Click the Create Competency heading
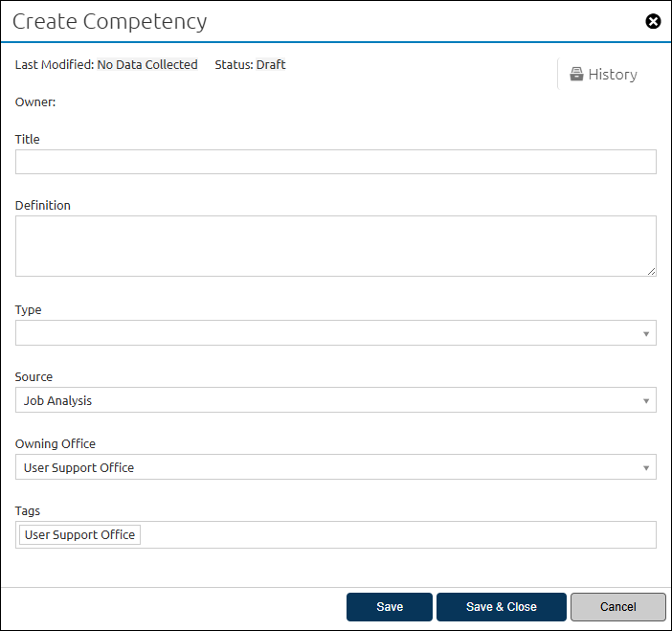The height and width of the screenshot is (631, 672). pos(110,21)
